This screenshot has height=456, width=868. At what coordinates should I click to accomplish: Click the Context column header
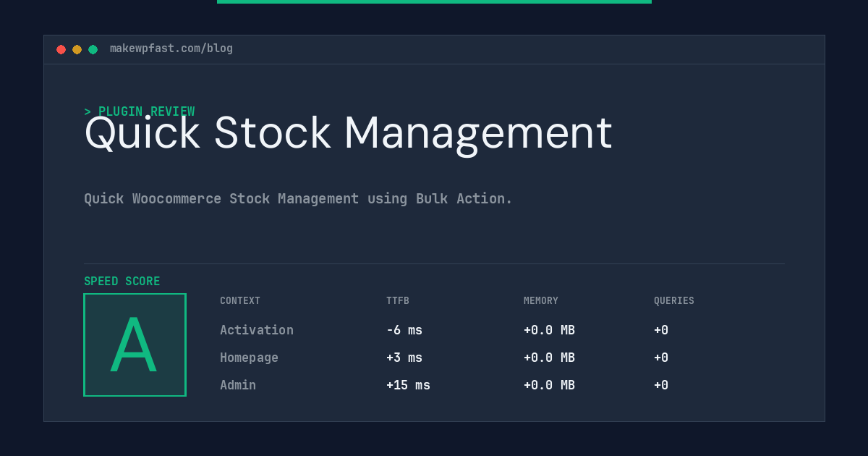coord(240,301)
